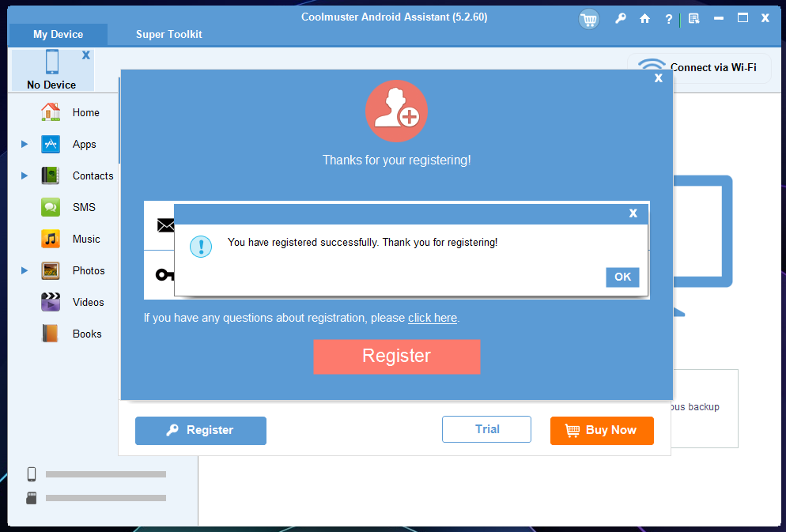This screenshot has height=532, width=786.
Task: Confirm the success message with OK
Action: pyautogui.click(x=622, y=277)
